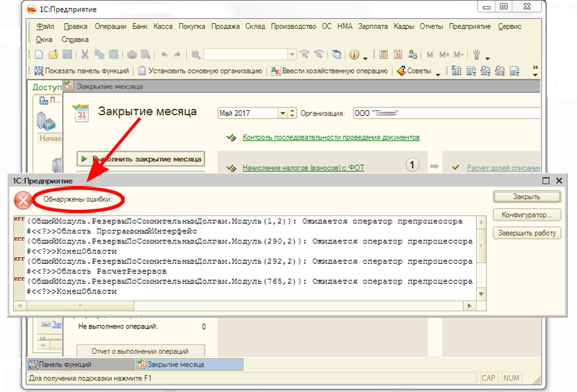The image size is (577, 392).
Task: Click the Find magnifier icon
Action: pyautogui.click(x=195, y=55)
